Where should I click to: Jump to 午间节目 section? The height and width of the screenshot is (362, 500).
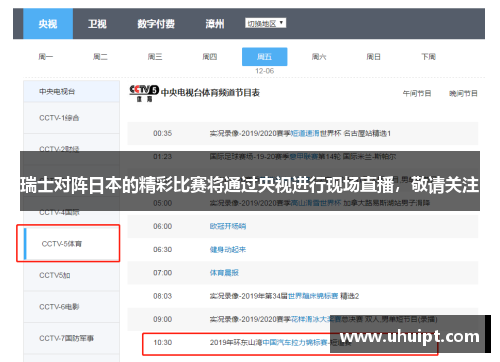pos(417,93)
